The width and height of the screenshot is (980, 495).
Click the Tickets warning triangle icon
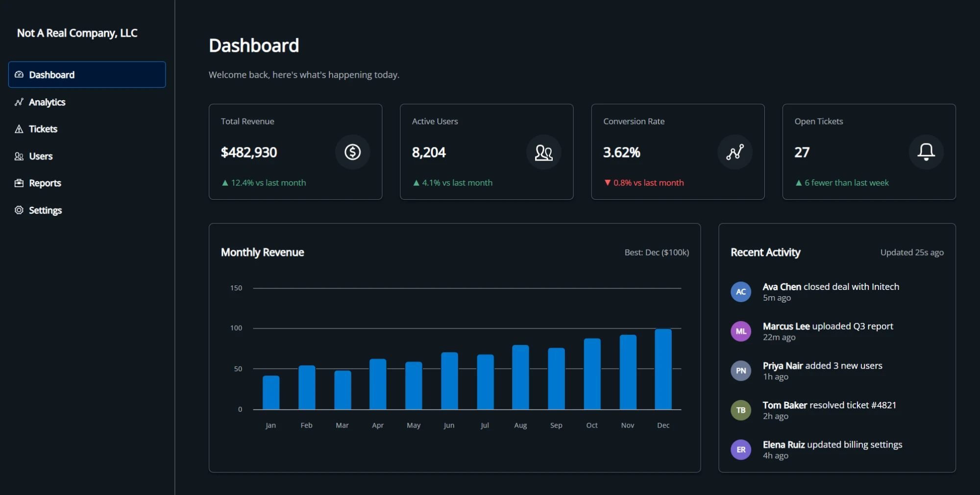(x=19, y=129)
